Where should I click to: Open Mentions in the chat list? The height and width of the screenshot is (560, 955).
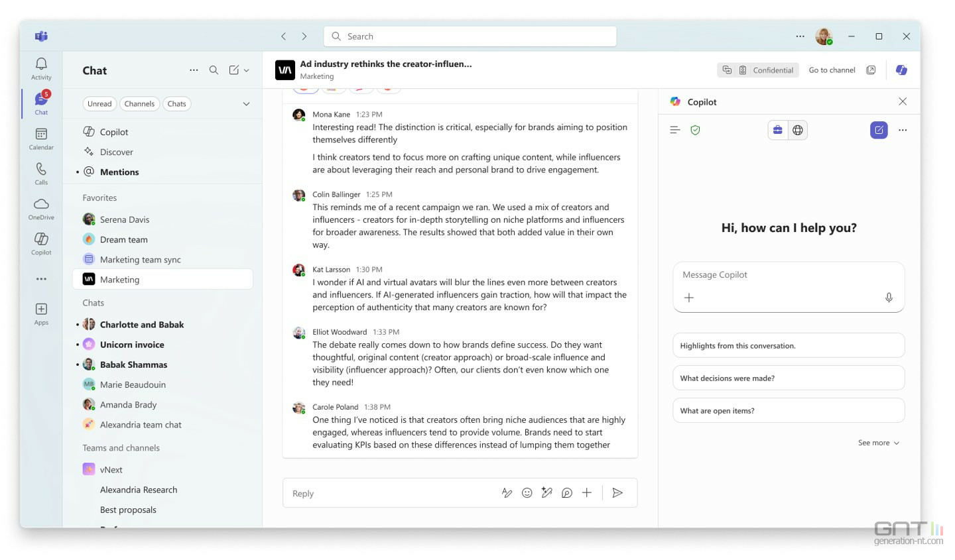(162, 172)
